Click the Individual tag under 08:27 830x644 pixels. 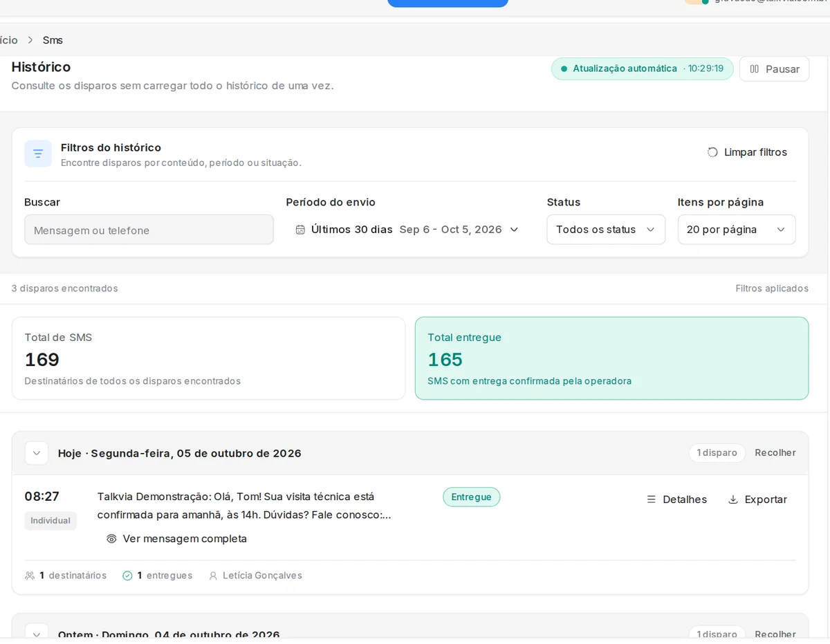tap(50, 521)
